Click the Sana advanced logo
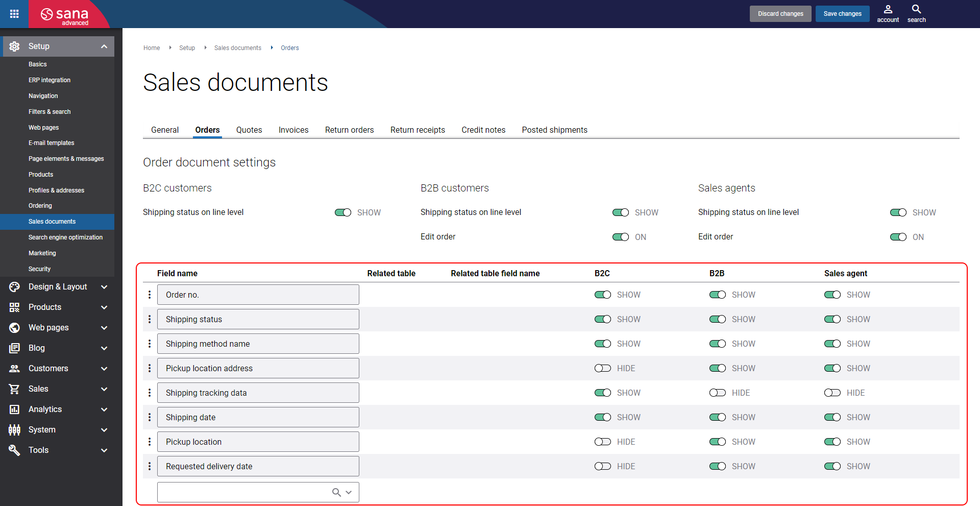Image resolution: width=980 pixels, height=506 pixels. 65,15
